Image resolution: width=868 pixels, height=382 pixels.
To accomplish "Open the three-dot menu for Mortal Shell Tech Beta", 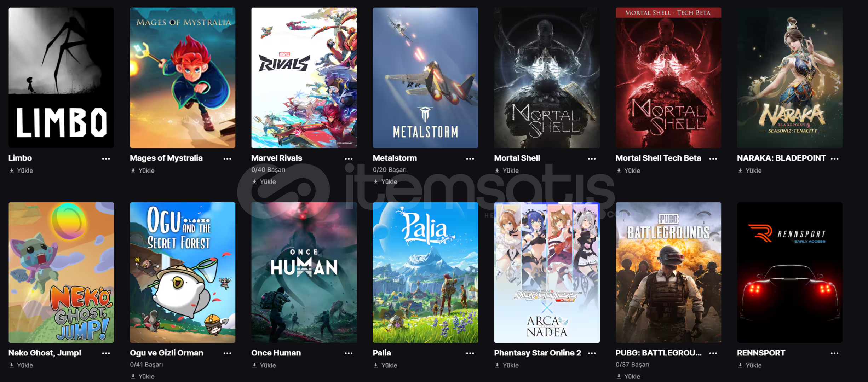I will 713,158.
